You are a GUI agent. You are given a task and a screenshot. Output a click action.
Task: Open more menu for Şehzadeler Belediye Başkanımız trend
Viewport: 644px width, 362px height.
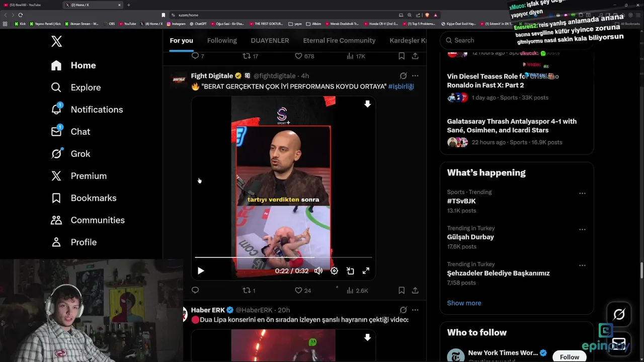582,265
